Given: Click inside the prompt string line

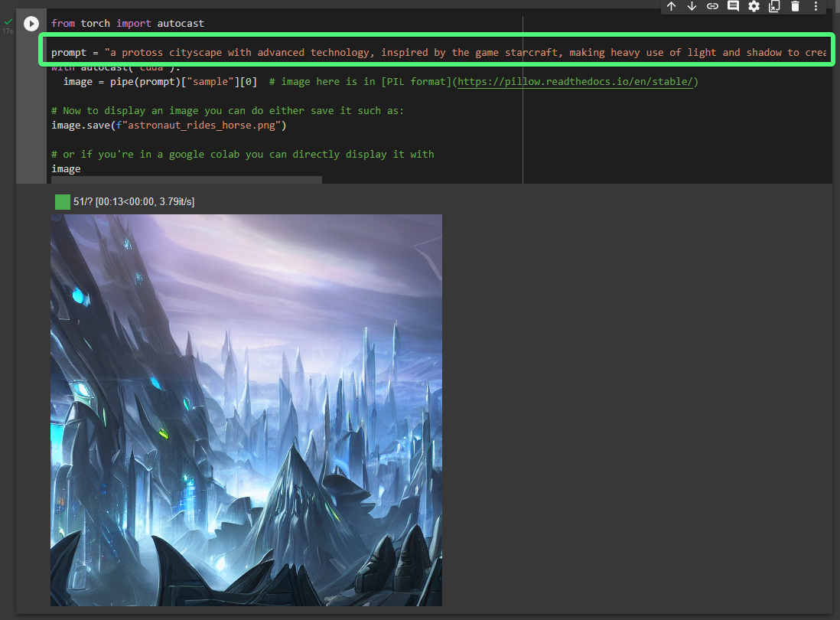Looking at the screenshot, I should coord(438,53).
